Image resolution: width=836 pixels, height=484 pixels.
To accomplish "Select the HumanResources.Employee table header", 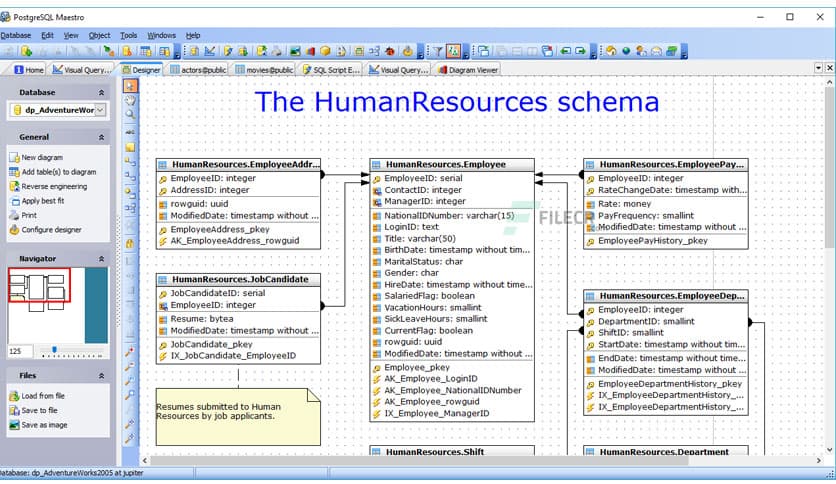I will [x=452, y=165].
